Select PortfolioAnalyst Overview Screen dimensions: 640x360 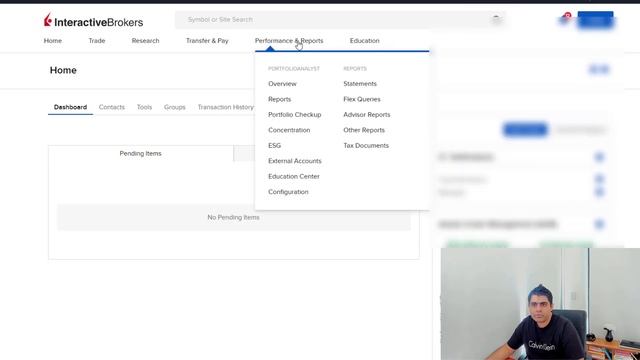tap(282, 84)
